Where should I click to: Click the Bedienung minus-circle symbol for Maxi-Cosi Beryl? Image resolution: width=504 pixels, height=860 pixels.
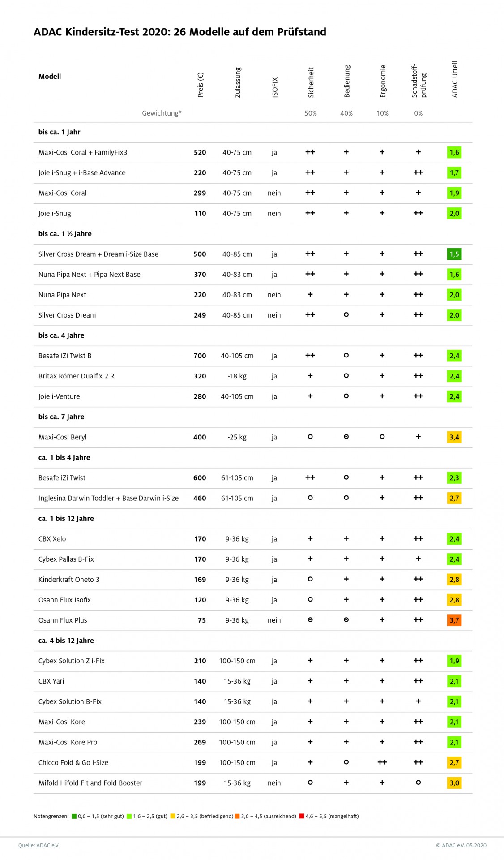346,437
